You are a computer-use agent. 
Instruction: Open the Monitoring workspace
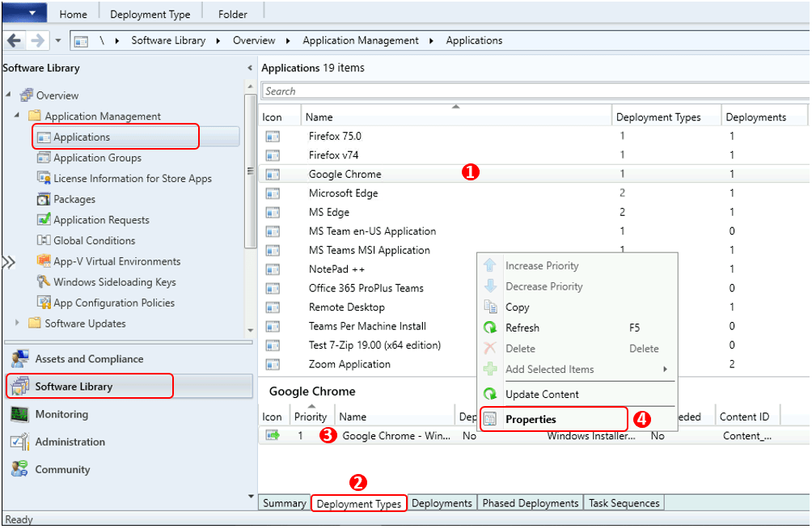(x=61, y=414)
